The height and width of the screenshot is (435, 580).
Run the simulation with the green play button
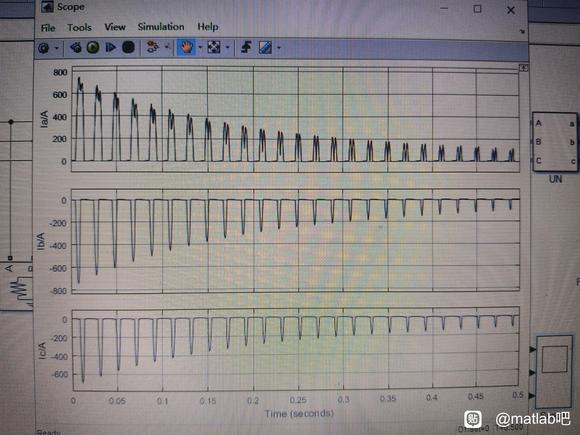(x=93, y=47)
